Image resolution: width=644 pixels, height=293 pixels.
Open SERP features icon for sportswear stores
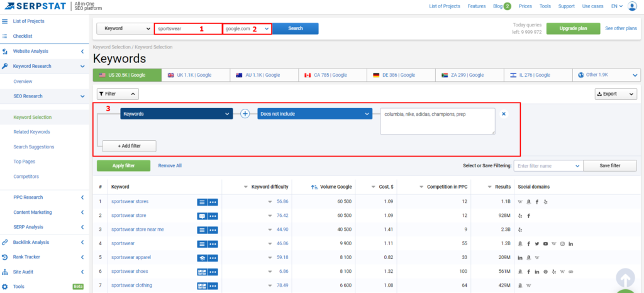202,202
